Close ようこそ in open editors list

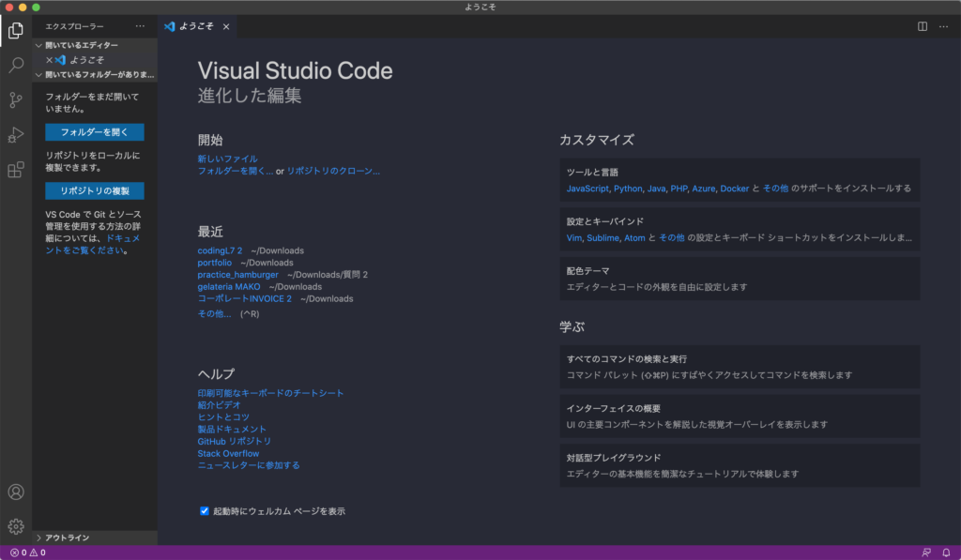pos(49,60)
